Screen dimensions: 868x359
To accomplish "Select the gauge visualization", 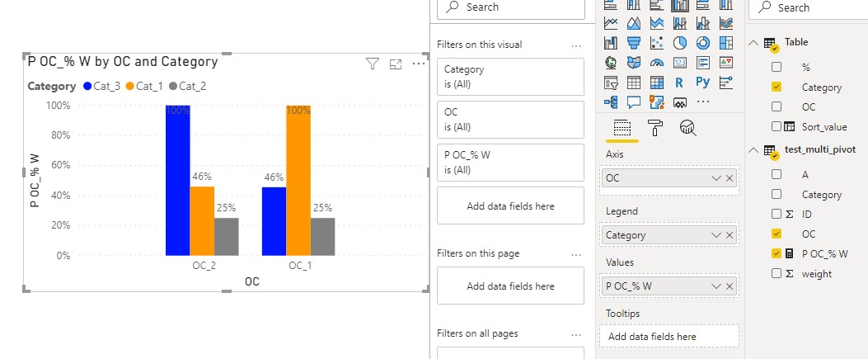I will point(657,63).
